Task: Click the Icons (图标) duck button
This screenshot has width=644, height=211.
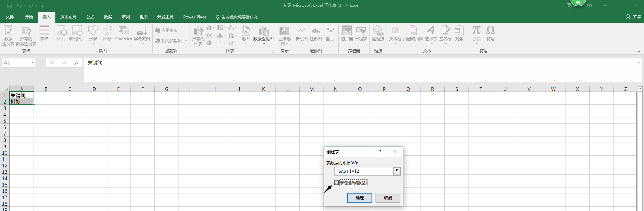Action: coord(107,33)
